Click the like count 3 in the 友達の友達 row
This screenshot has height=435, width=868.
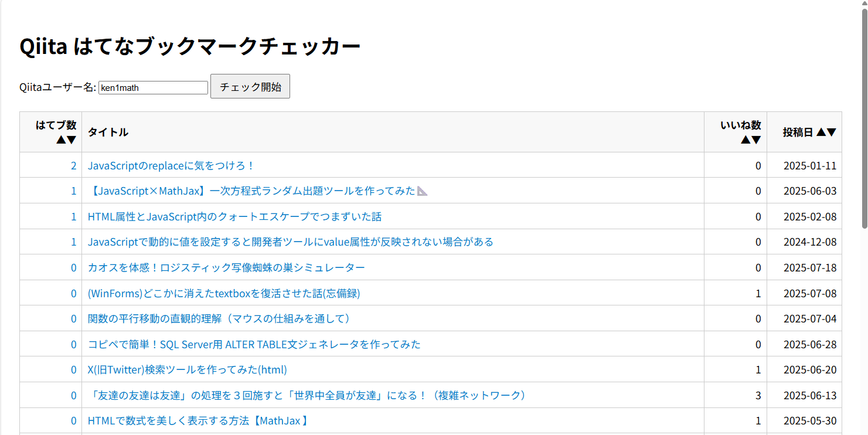[758, 395]
